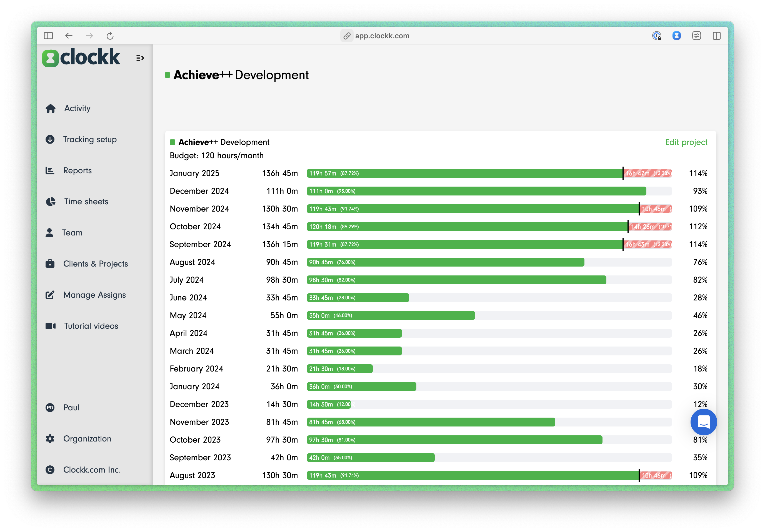Click the password manager extension icon
765x532 pixels.
tap(656, 36)
